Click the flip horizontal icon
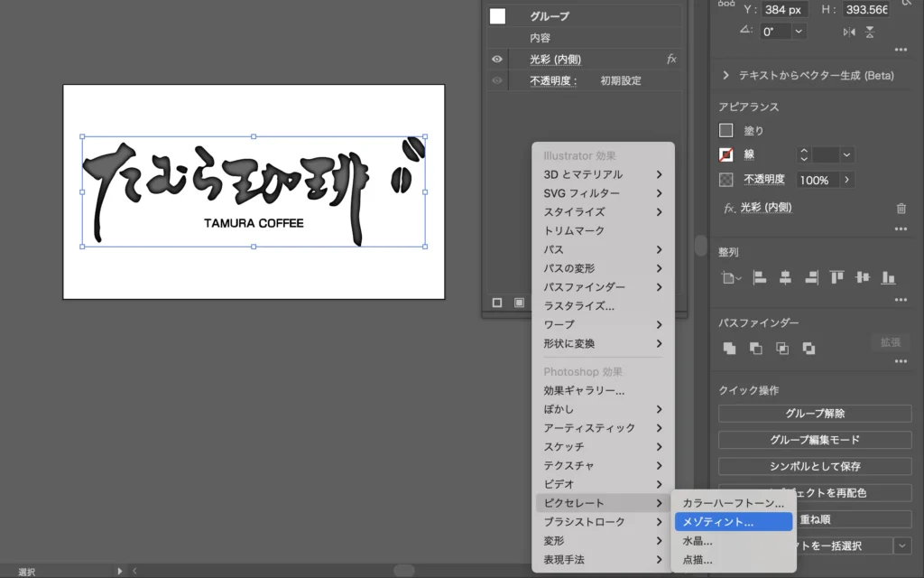924x578 pixels. pos(848,32)
